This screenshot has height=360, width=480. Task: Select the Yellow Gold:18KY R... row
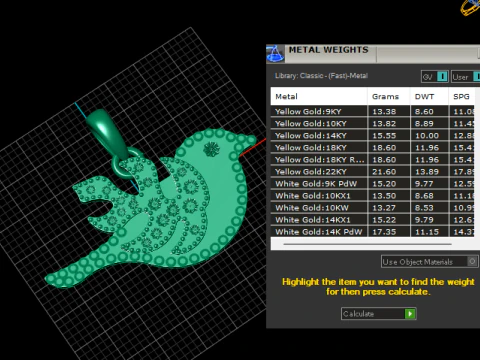(373, 159)
